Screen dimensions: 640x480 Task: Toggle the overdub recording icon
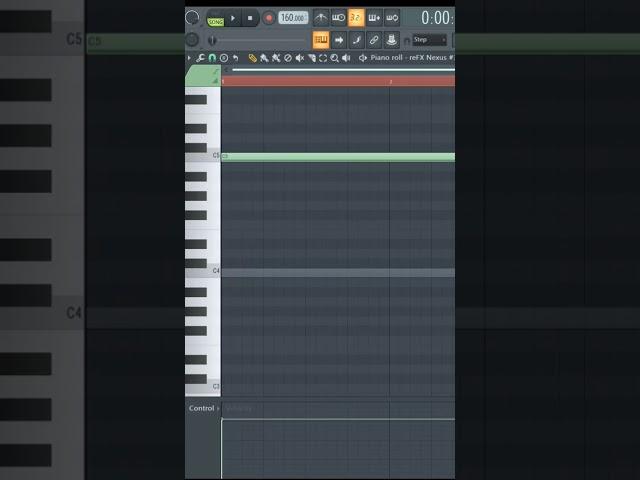[x=374, y=18]
